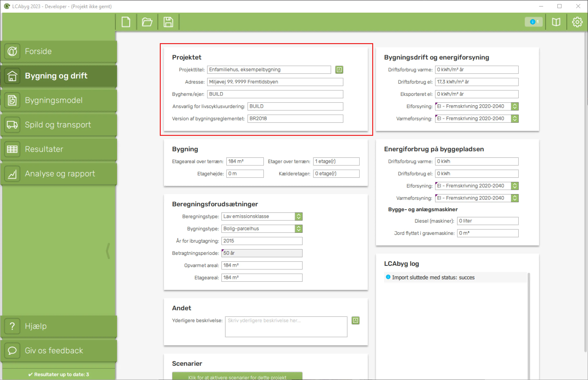Screen dimensions: 588x380
Task: Click the Adresse input field
Action: coord(275,82)
